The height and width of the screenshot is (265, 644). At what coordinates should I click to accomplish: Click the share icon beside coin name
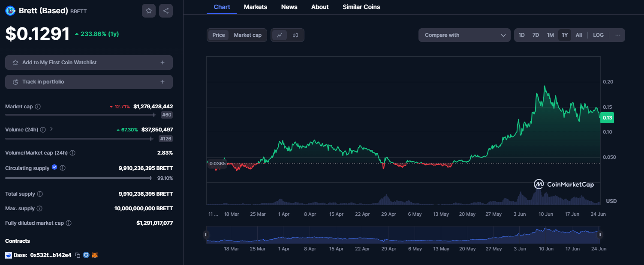point(166,11)
